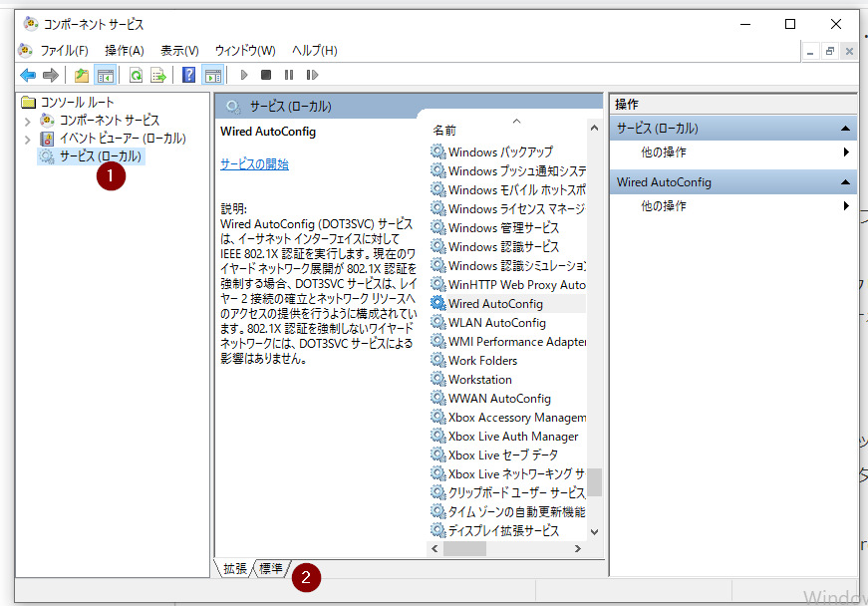Select タイム ゾーンの自動更新機能 service
The image size is (868, 606).
coord(507,511)
